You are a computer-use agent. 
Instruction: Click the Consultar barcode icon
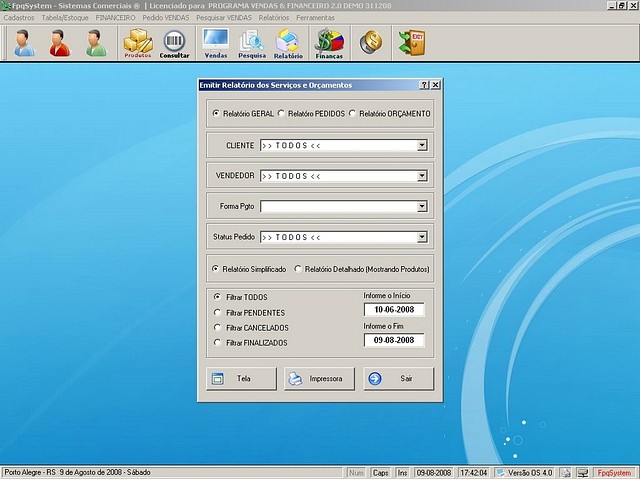(x=175, y=43)
